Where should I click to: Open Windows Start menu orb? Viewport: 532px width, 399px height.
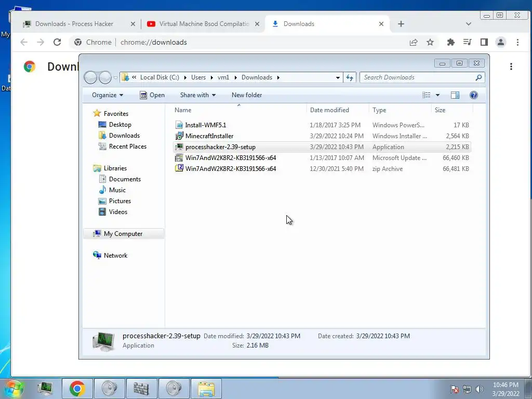tap(14, 389)
